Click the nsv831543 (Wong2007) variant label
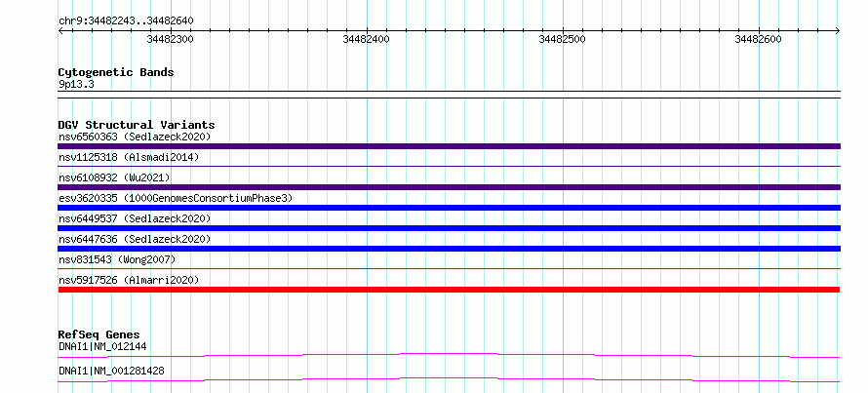The width and height of the screenshot is (868, 393). [117, 259]
